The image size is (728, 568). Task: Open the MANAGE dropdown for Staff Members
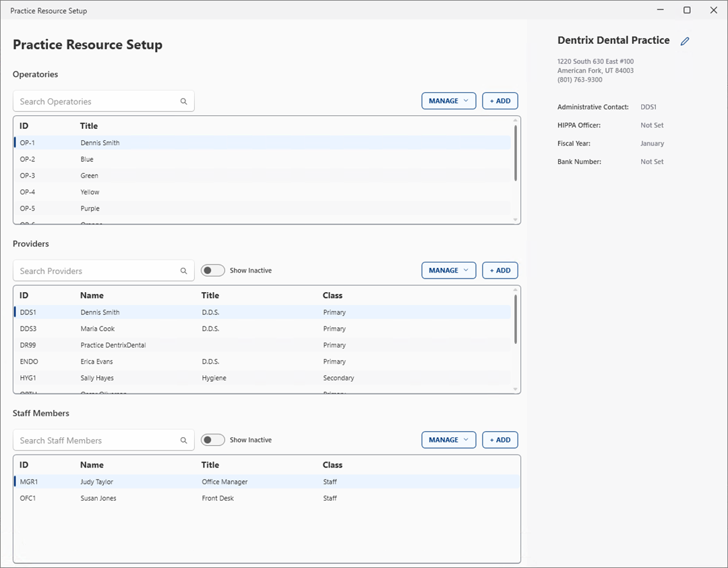click(448, 439)
